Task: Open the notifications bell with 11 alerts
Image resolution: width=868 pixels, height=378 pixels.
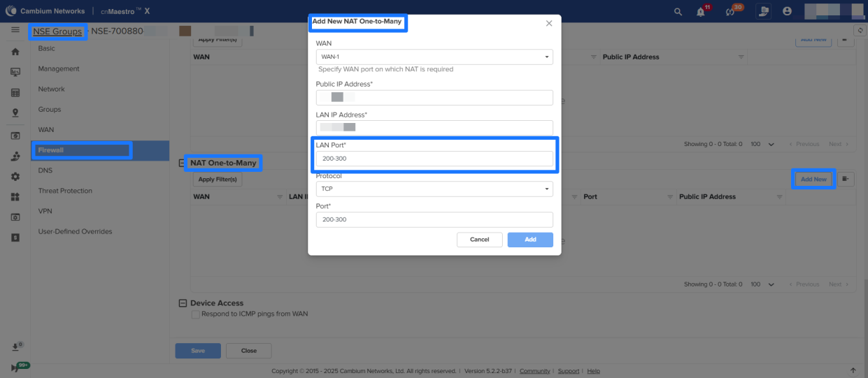Action: coord(701,11)
